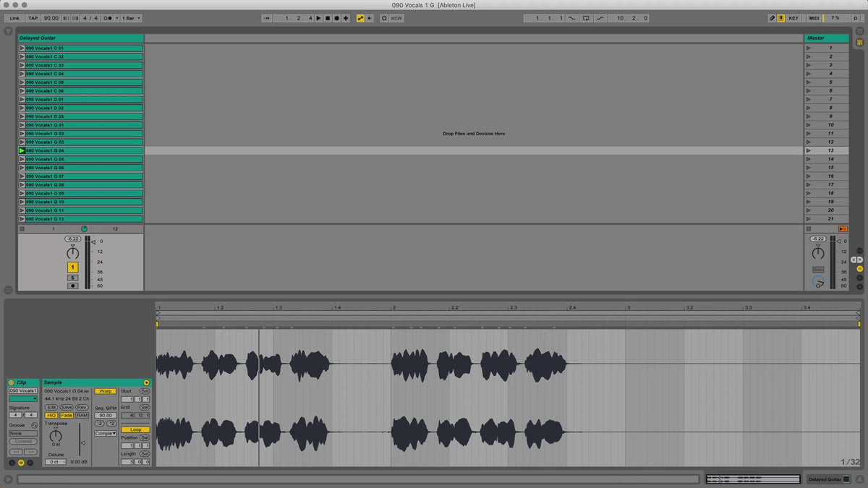
Task: Click the Arrangement Record button
Action: (x=336, y=18)
